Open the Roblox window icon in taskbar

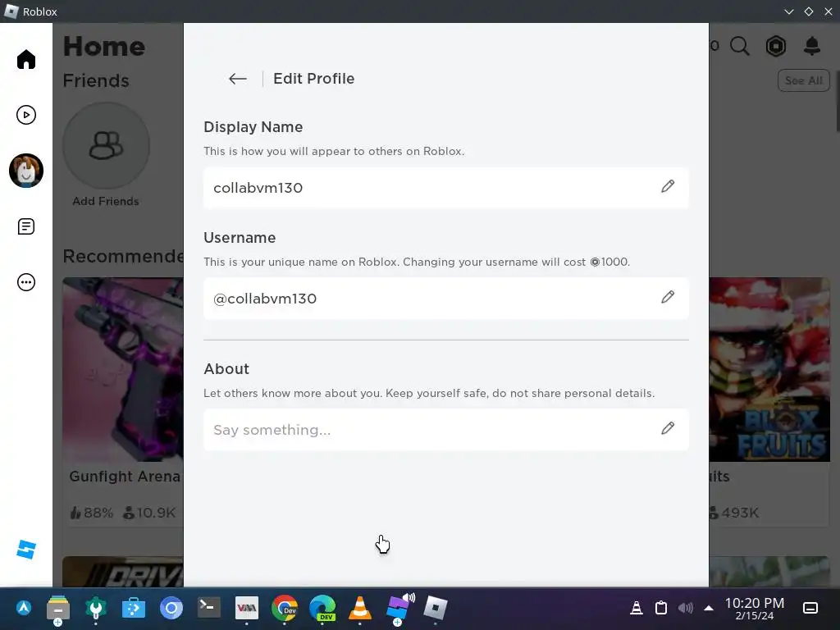point(435,608)
